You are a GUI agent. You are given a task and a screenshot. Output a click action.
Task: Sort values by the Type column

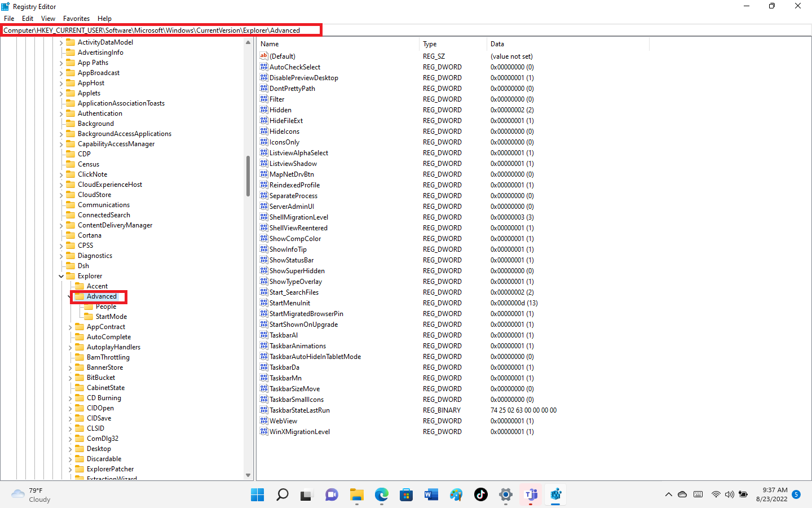tap(453, 44)
